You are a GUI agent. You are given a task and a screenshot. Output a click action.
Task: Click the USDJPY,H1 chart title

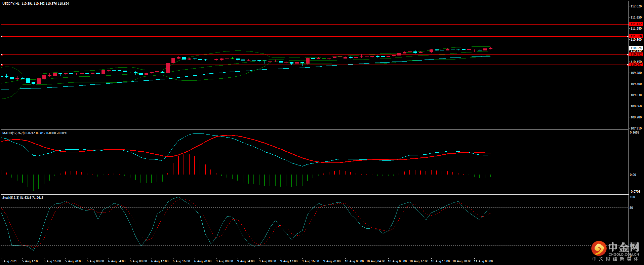[x=11, y=4]
